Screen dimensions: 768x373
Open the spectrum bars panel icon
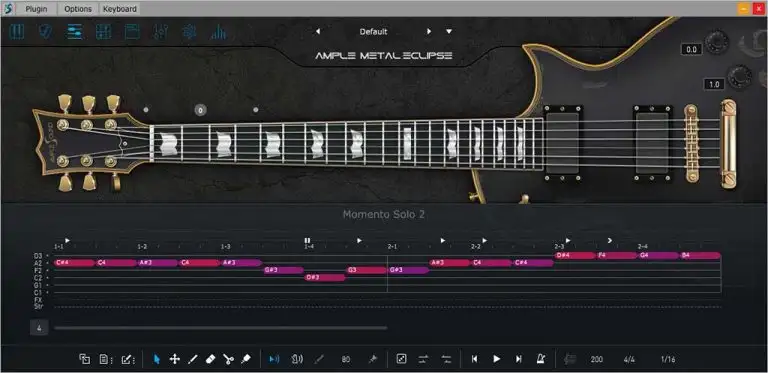tap(218, 32)
